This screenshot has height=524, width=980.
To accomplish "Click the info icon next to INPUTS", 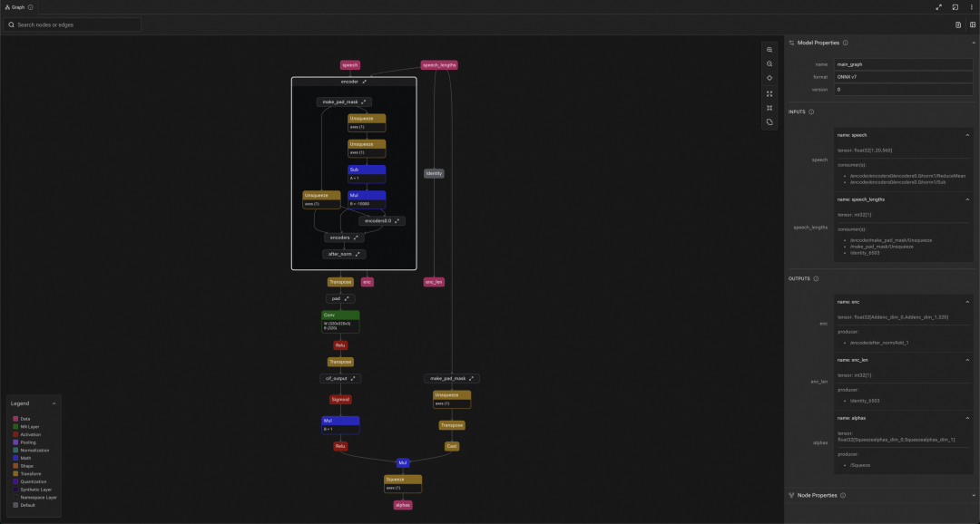I will [x=811, y=112].
